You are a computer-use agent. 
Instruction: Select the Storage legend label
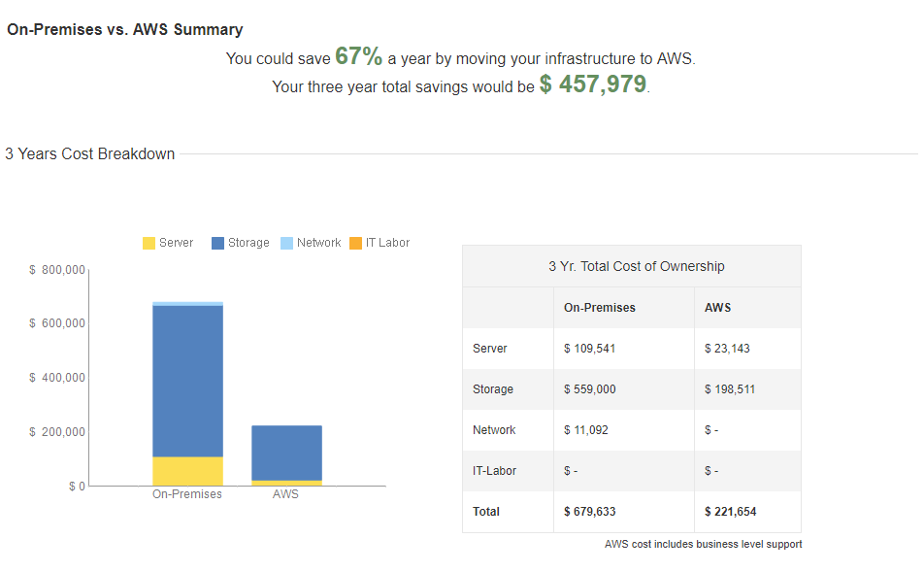pos(248,243)
